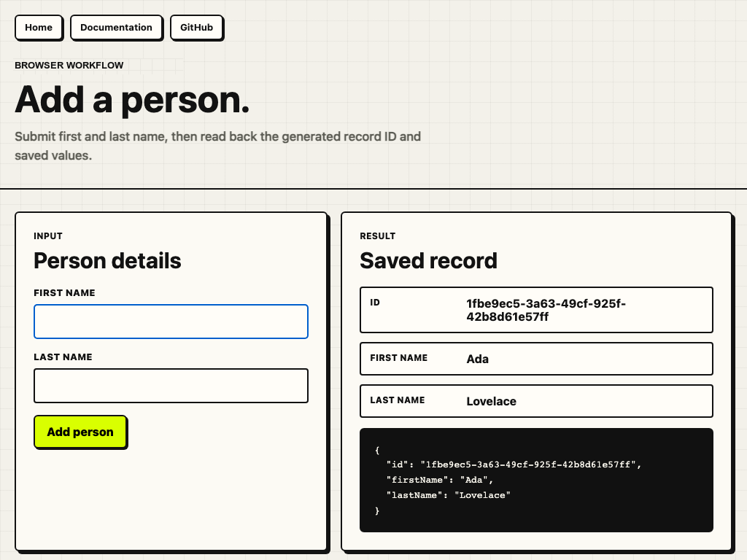This screenshot has height=560, width=747.
Task: Click the RESULT section label
Action: [378, 236]
